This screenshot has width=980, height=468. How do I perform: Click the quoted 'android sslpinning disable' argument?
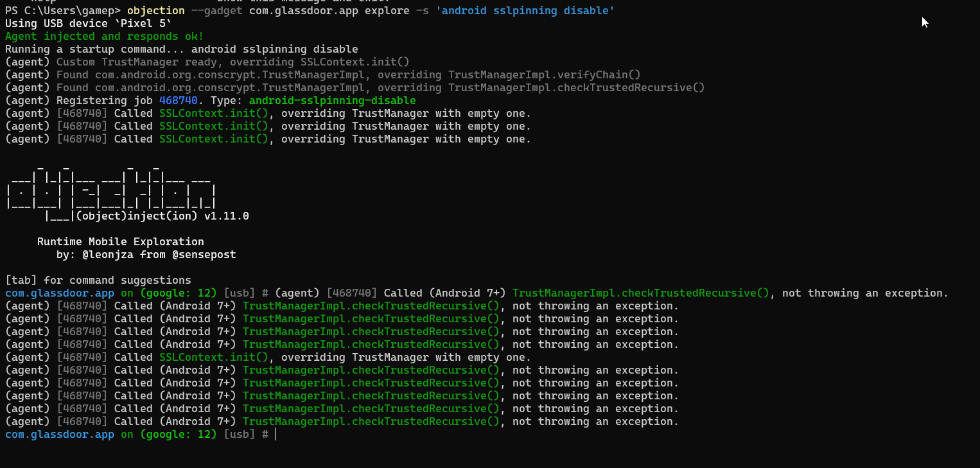click(x=525, y=11)
